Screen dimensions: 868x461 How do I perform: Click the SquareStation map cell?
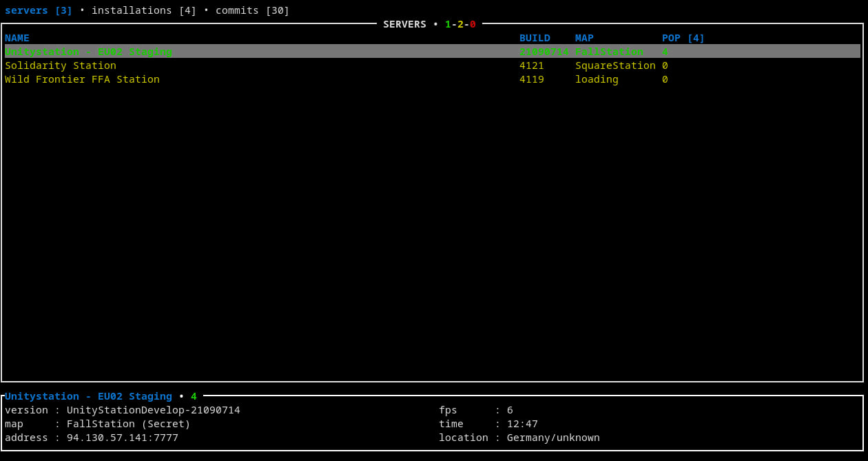click(615, 65)
